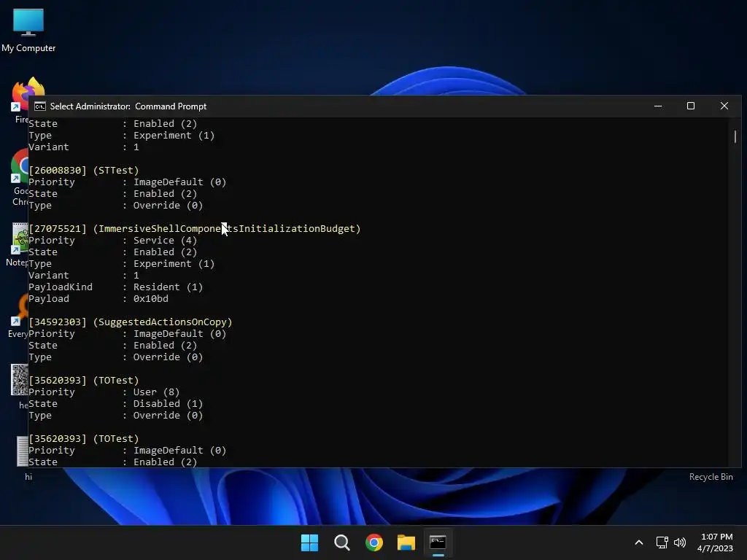Click the 'Select Administrator: Command Prompt' title text
The image size is (747, 560).
coord(128,106)
